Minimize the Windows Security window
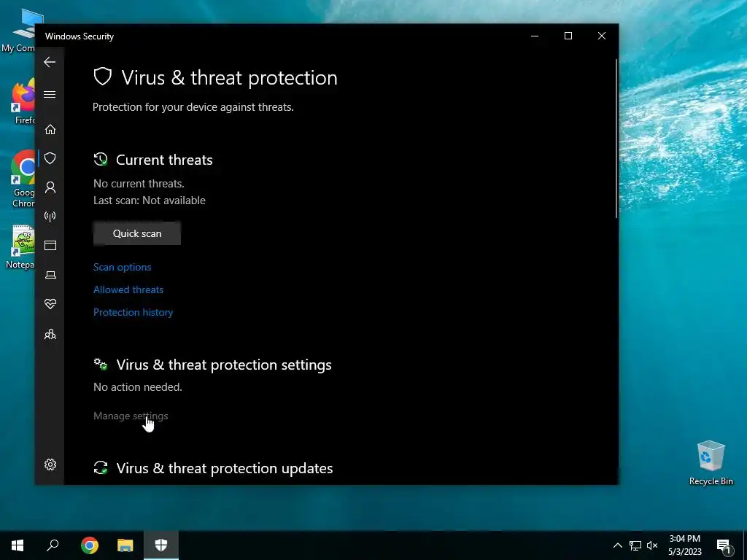747x560 pixels. [x=535, y=36]
